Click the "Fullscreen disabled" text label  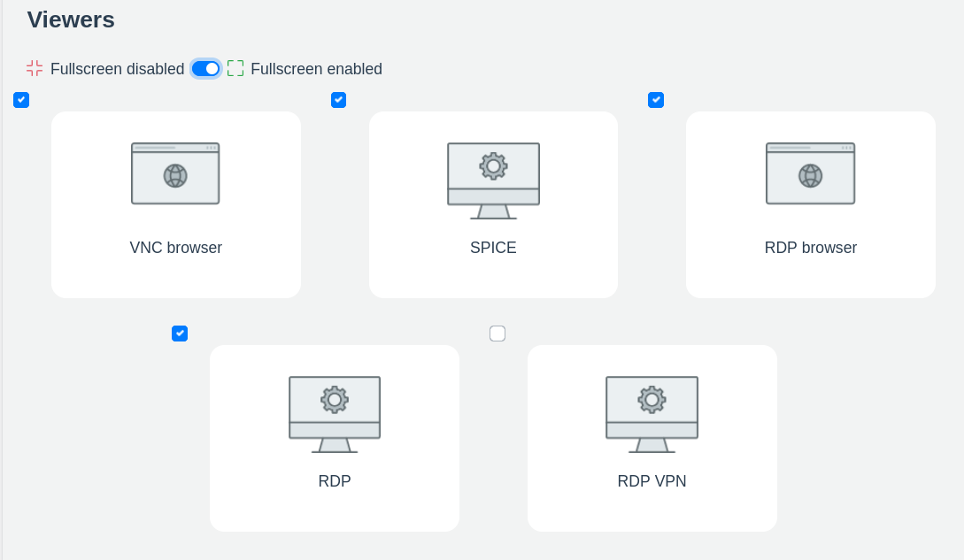pyautogui.click(x=117, y=69)
